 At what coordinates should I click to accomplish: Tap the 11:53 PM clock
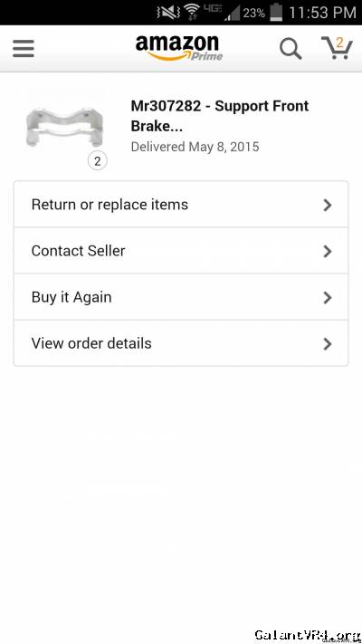(x=322, y=13)
